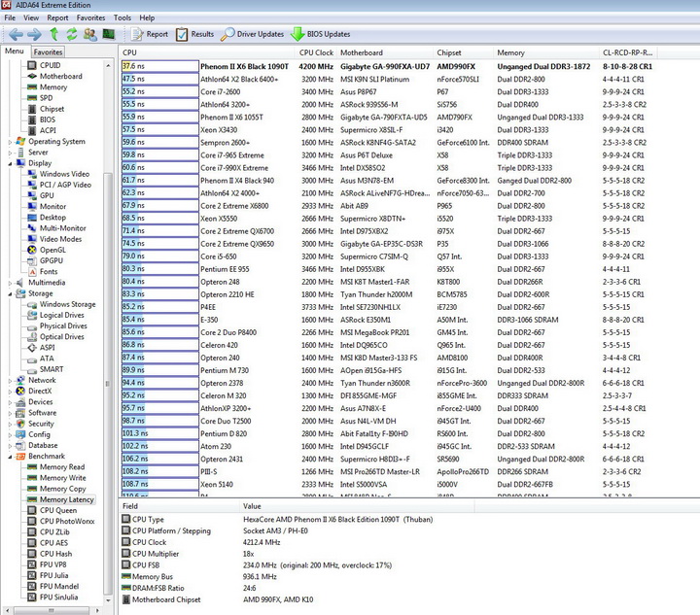
Task: Collapse the Display node
Action: click(x=10, y=163)
